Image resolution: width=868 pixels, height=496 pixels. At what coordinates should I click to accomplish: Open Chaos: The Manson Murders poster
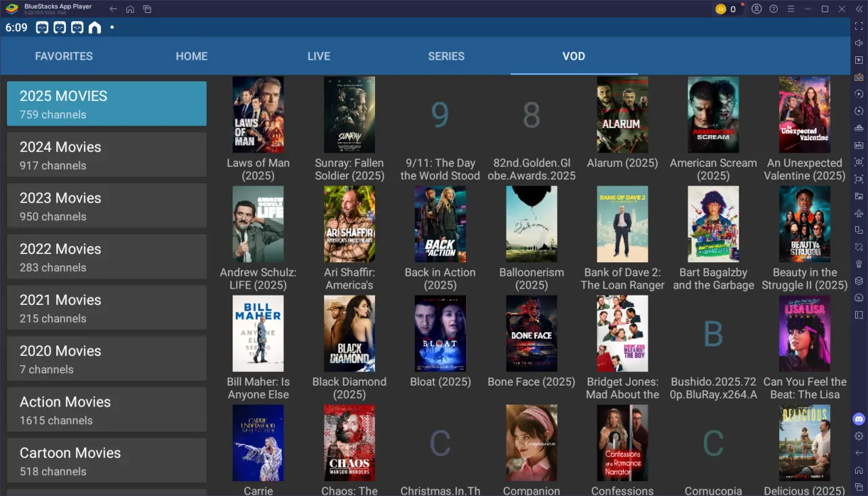click(x=349, y=443)
